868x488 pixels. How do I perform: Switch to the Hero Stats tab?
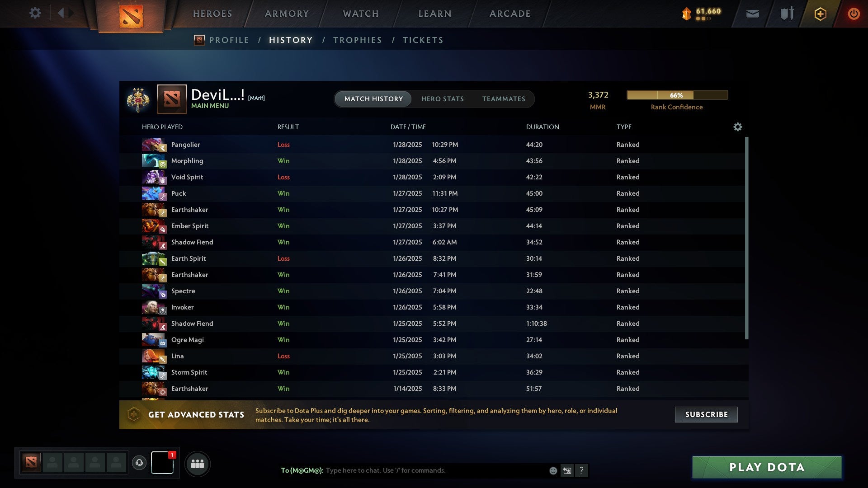(442, 99)
